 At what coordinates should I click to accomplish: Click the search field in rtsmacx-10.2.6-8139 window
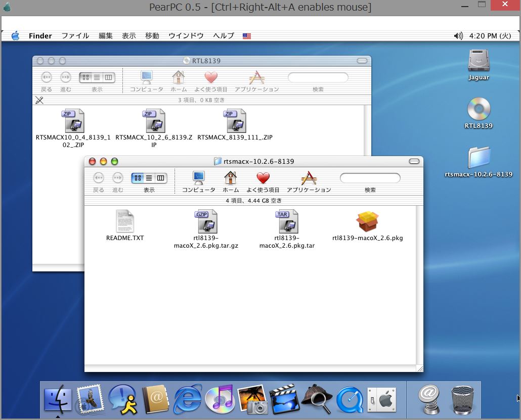(370, 178)
